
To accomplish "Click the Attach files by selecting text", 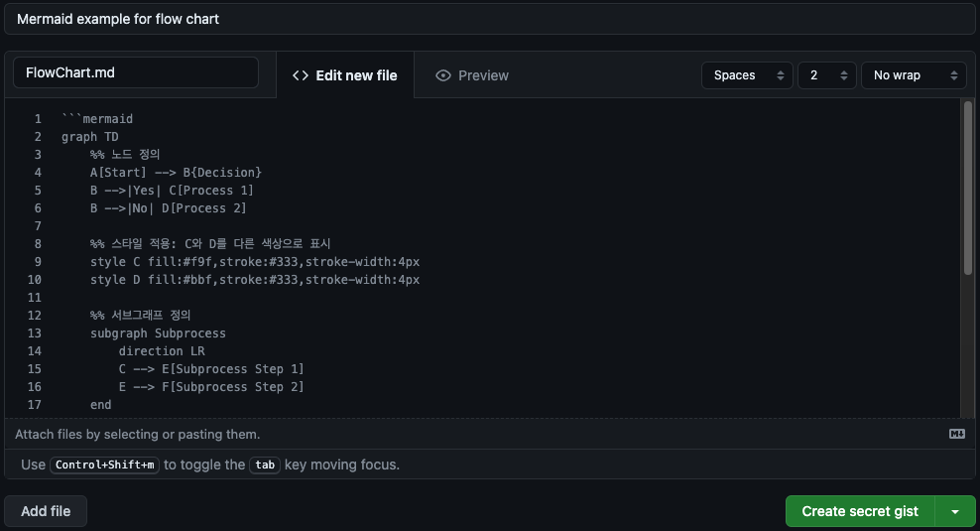I will coord(138,434).
